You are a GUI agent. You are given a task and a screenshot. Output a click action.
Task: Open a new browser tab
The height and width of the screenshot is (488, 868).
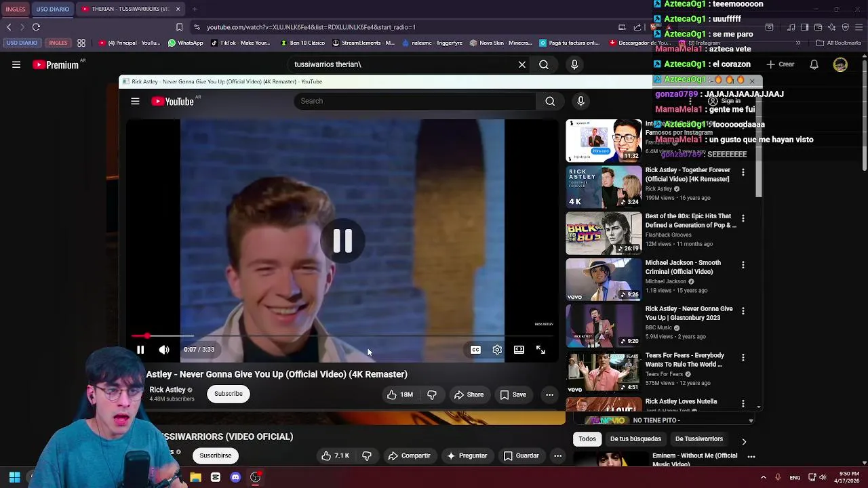coord(195,9)
